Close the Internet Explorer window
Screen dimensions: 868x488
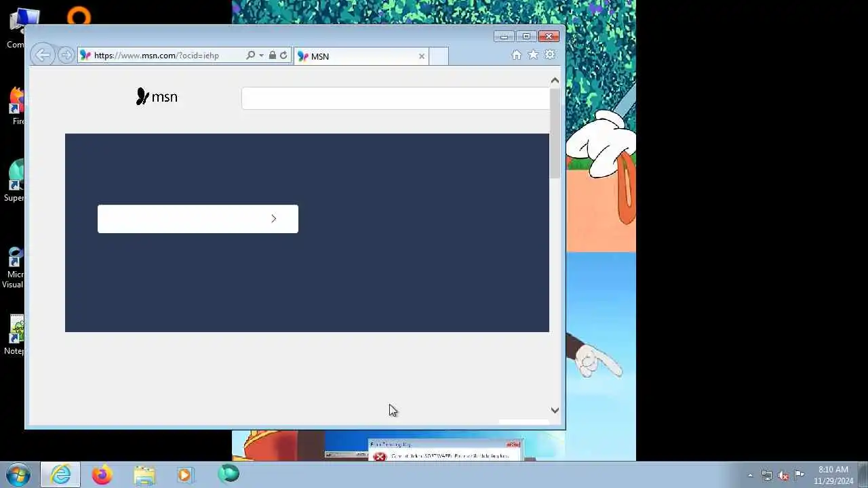coord(550,37)
